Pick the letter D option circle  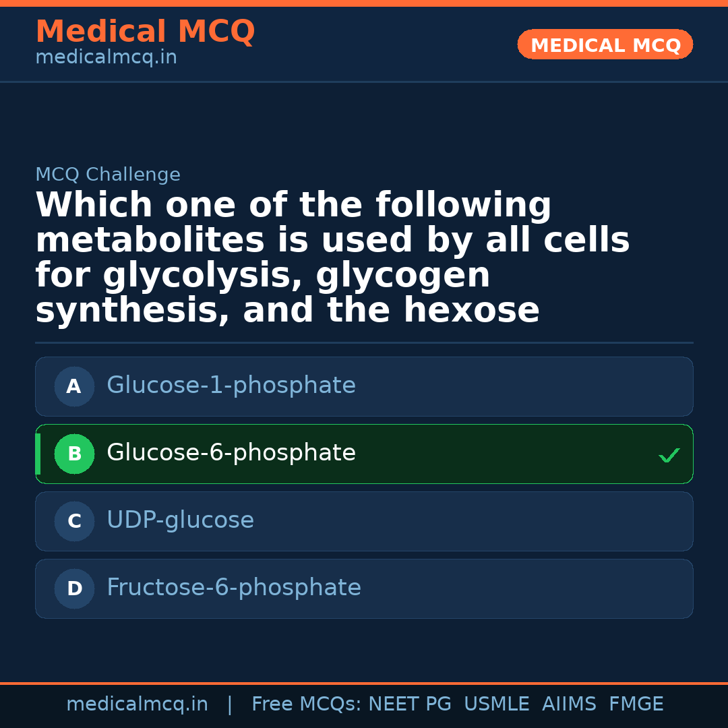coord(74,589)
